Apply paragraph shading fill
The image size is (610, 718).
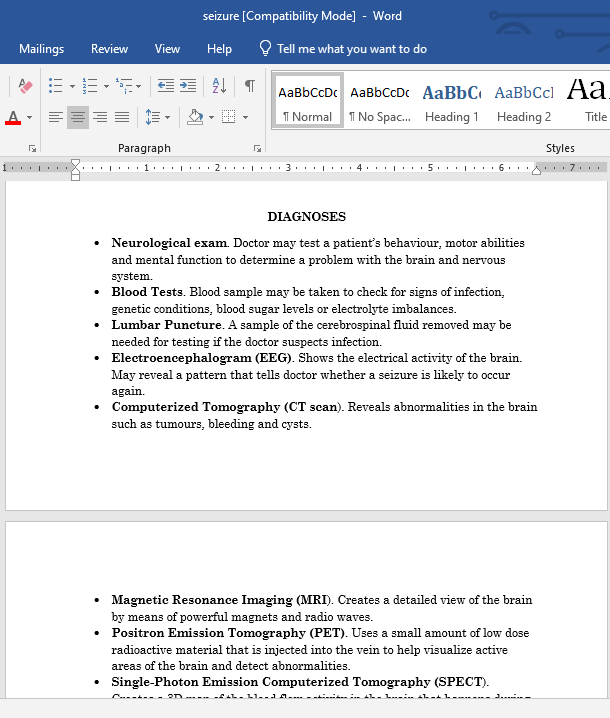195,117
